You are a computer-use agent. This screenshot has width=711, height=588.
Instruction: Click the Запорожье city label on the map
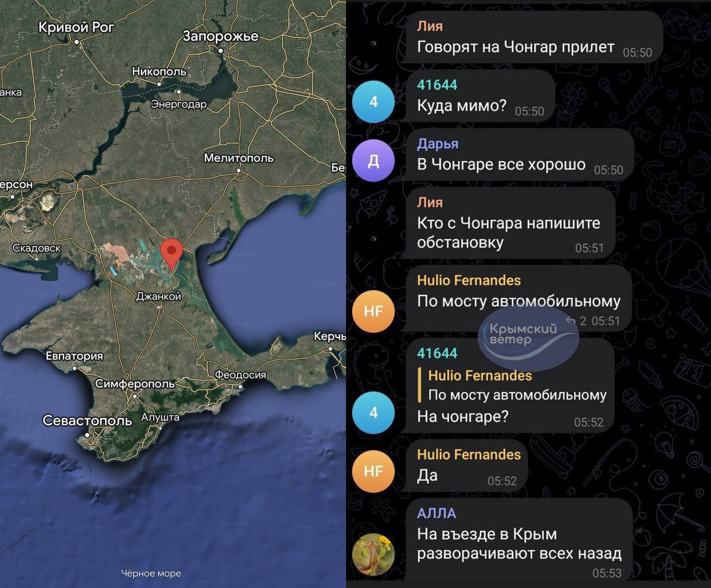point(221,37)
